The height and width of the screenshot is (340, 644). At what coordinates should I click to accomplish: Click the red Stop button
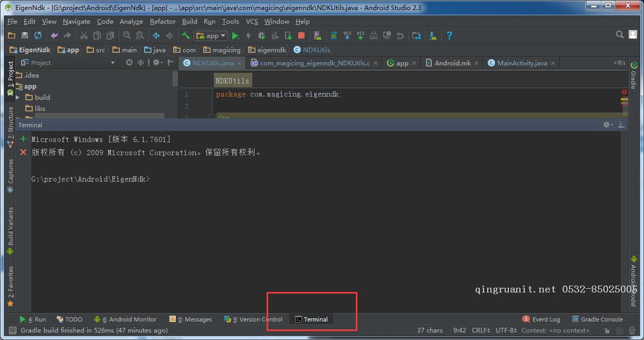tap(301, 35)
